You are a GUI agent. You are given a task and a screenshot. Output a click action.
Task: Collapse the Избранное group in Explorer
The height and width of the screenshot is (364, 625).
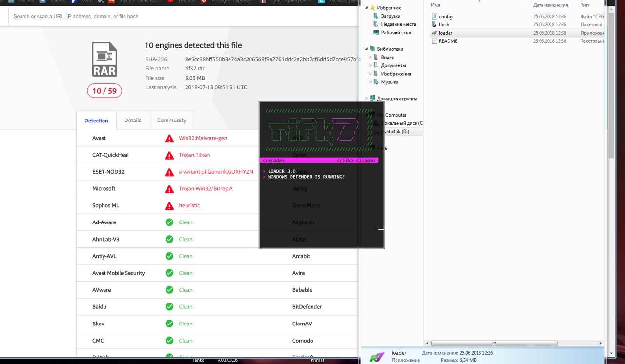[367, 8]
